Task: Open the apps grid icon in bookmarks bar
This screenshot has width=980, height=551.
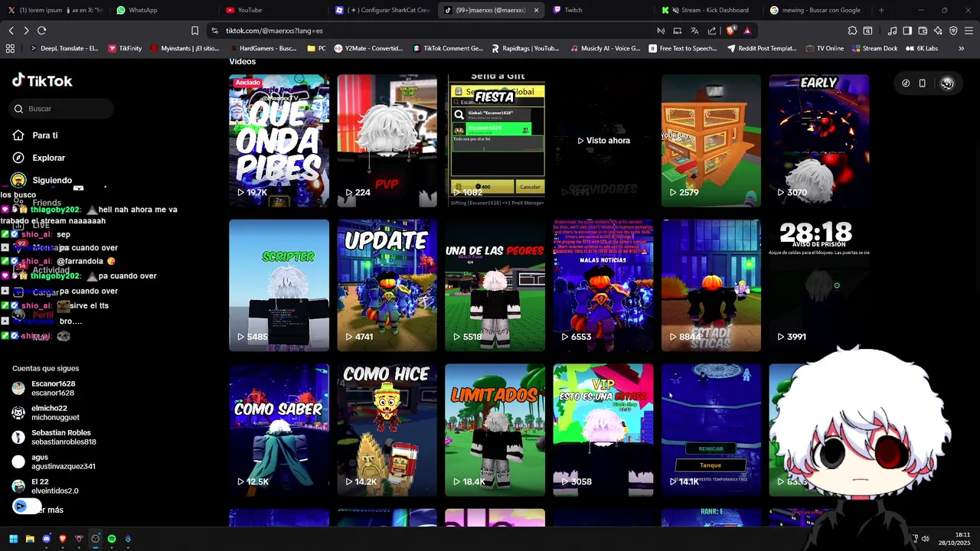Action: (x=10, y=48)
